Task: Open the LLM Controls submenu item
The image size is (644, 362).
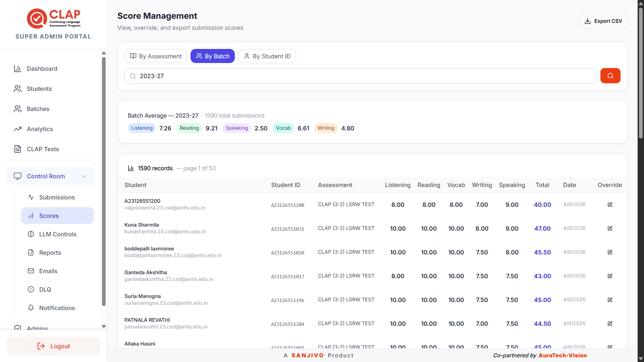Action: (57, 234)
